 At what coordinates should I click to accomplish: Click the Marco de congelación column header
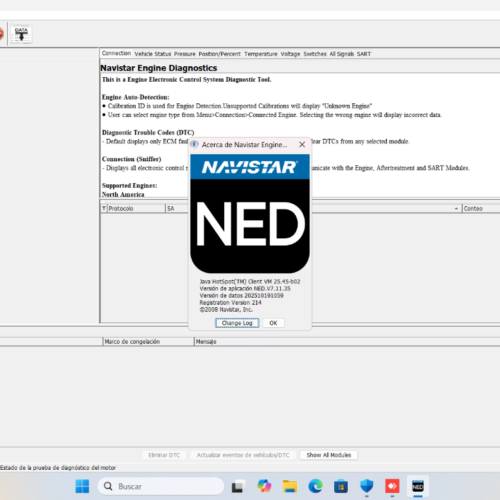pos(148,342)
